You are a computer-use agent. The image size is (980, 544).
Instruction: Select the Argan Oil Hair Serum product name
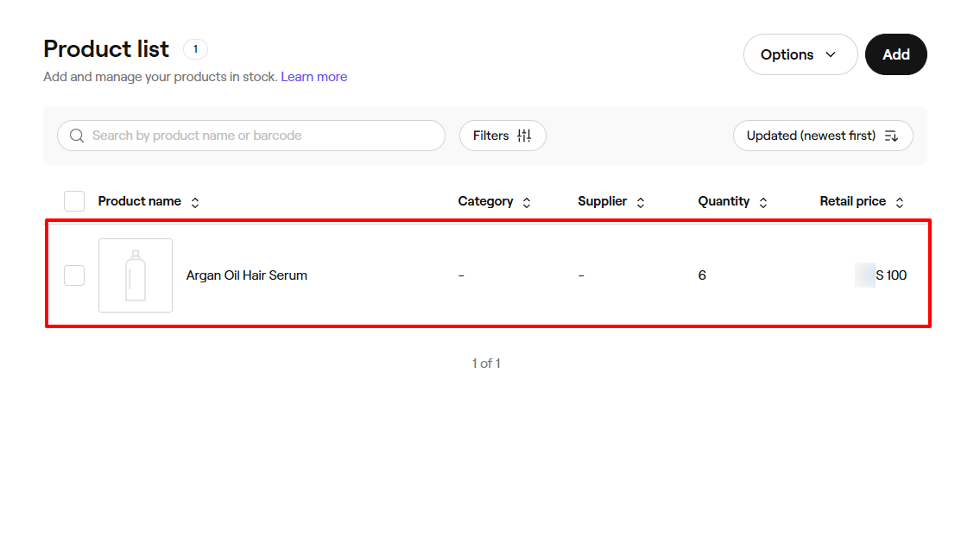[x=246, y=275]
